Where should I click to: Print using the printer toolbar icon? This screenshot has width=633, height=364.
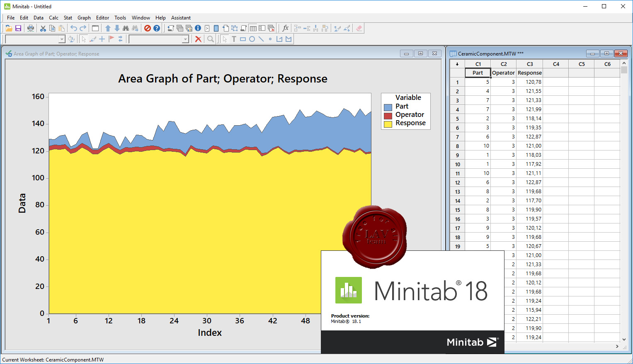31,28
